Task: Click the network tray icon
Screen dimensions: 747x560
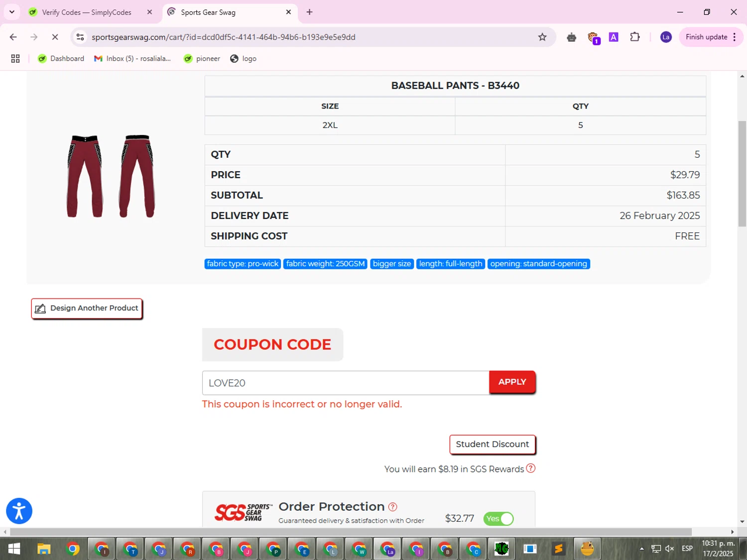Action: [x=656, y=549]
